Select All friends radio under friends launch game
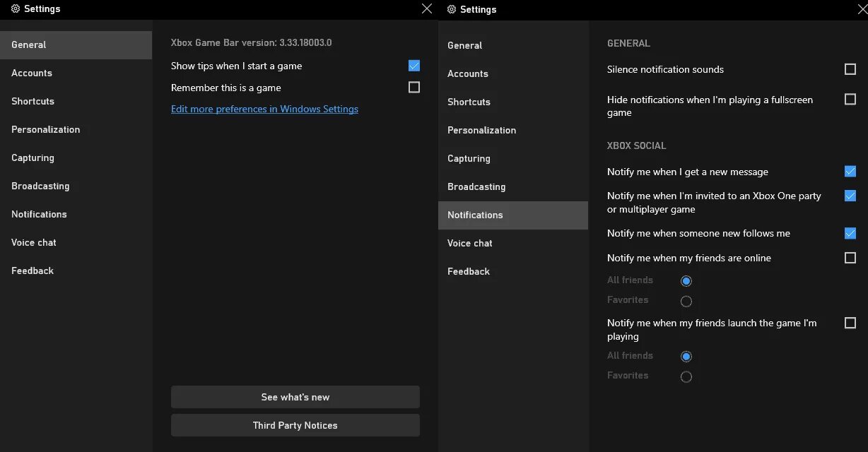Viewport: 868px width, 452px height. point(686,357)
